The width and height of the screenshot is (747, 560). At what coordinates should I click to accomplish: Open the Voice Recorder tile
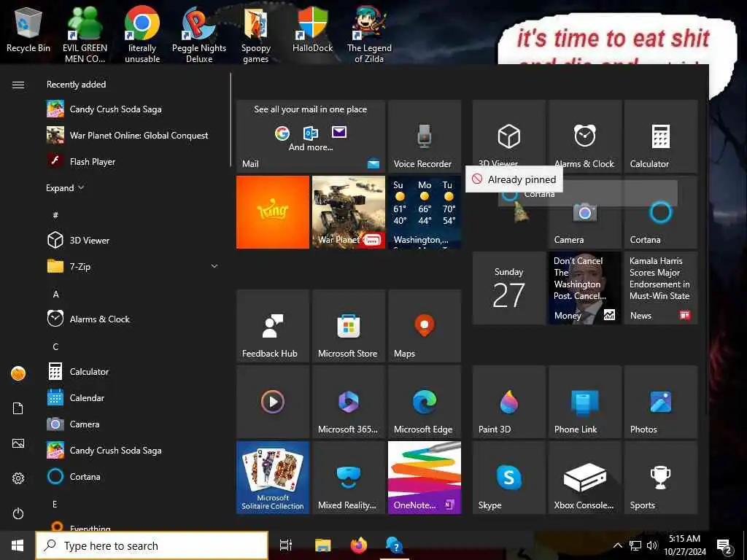click(x=424, y=136)
